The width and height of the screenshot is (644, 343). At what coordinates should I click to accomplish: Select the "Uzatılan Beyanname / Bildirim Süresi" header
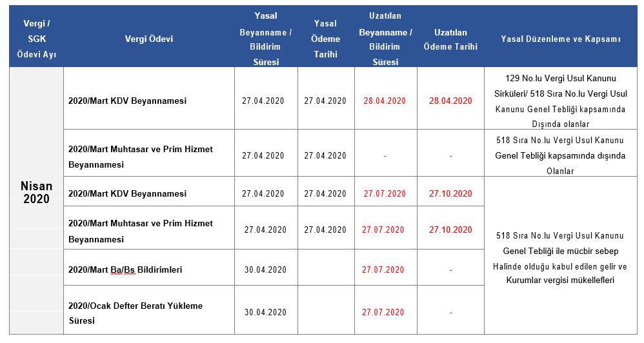(x=385, y=39)
